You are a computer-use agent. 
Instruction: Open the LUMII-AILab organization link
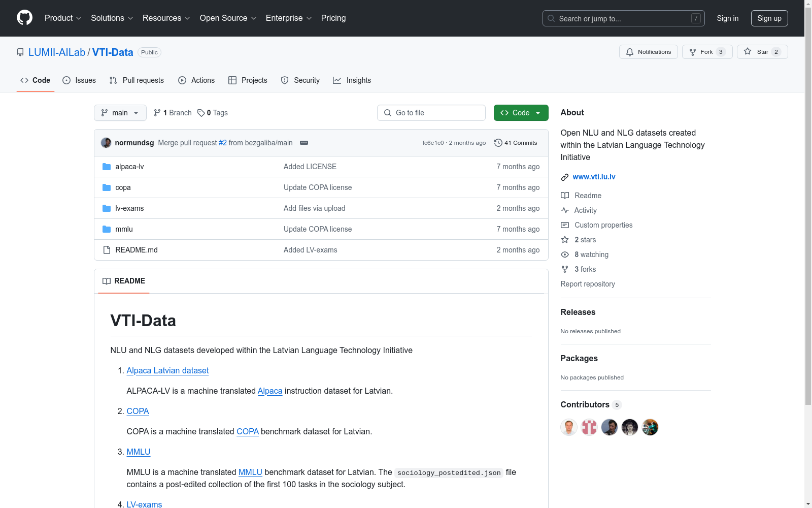click(57, 52)
